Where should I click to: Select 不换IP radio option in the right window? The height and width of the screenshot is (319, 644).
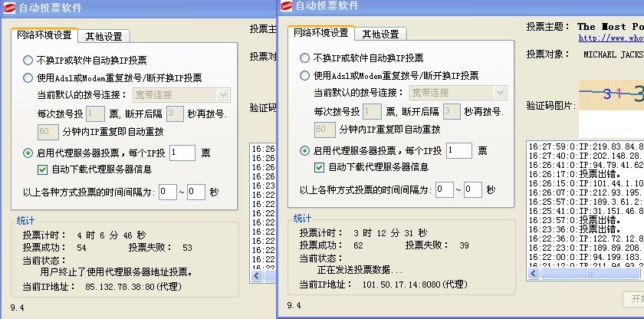(305, 58)
